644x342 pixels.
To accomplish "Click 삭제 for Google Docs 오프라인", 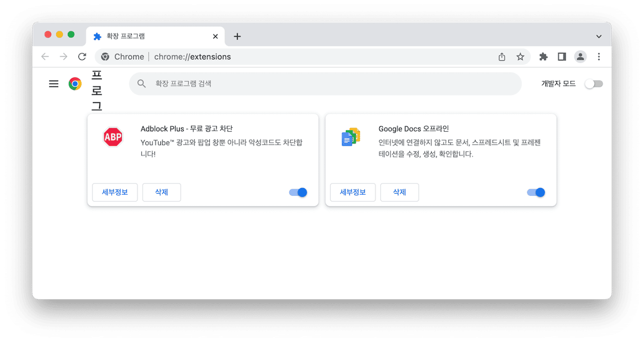I will coord(399,192).
